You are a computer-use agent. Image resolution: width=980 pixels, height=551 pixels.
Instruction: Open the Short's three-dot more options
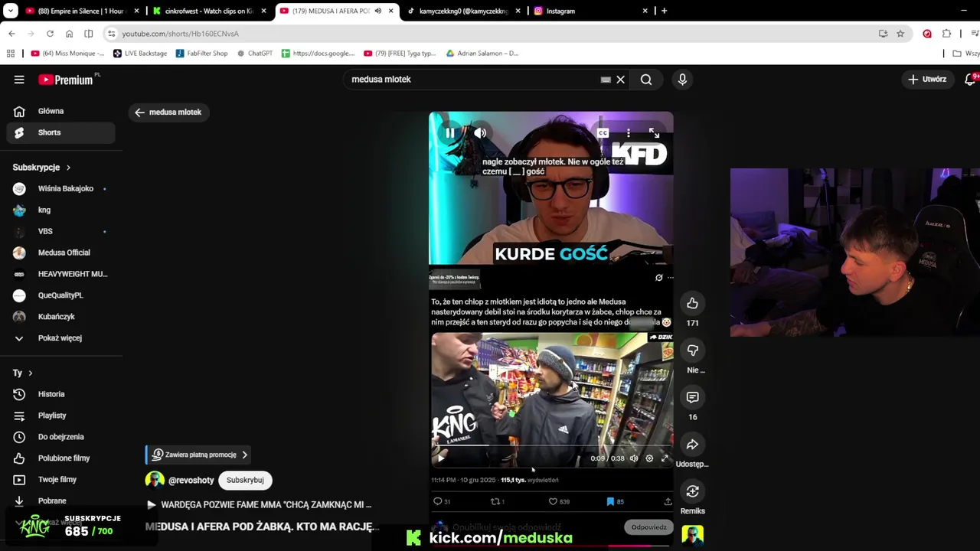tap(629, 133)
